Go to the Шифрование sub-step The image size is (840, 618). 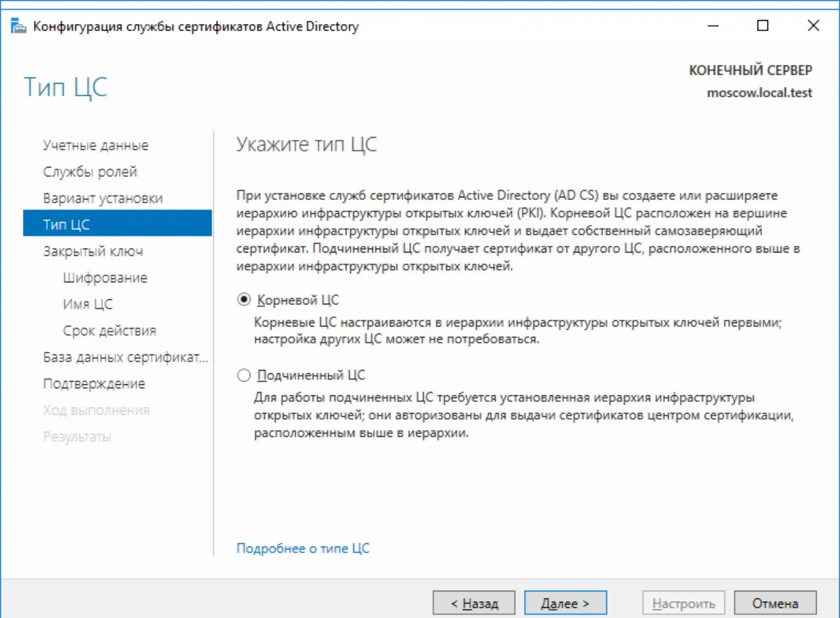105,278
